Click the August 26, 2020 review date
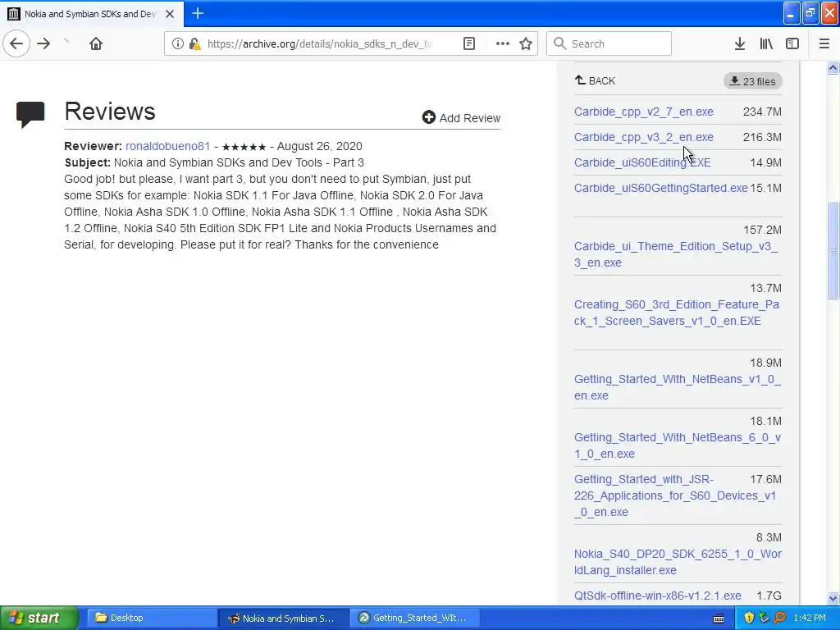Screen dimensions: 840x630 point(319,146)
